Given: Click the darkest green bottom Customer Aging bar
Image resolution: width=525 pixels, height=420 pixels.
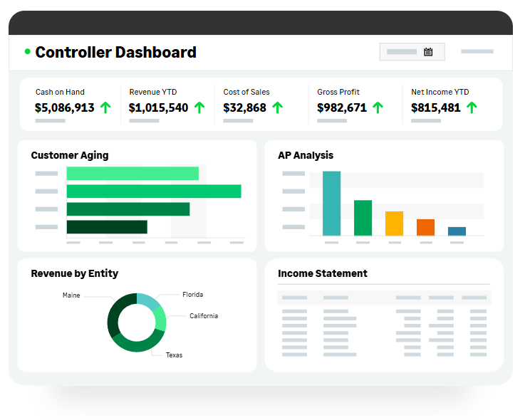Looking at the screenshot, I should click(107, 227).
